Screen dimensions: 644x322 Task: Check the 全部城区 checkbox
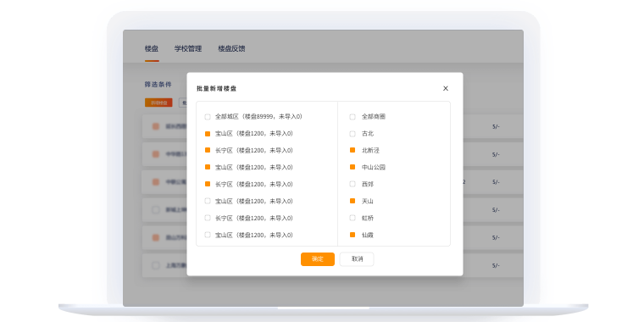pos(208,117)
